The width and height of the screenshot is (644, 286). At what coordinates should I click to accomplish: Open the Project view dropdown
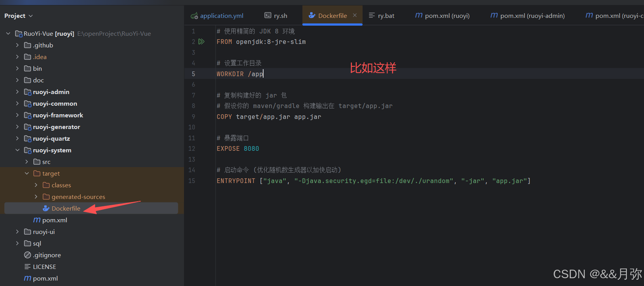pyautogui.click(x=19, y=16)
